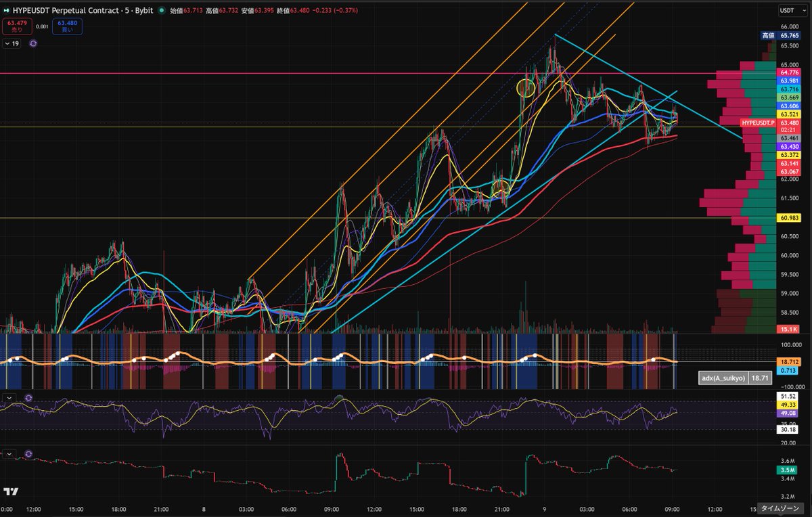Click the yellow circle drawing near 61.7
Screen dimensions: 812x517
pos(501,189)
